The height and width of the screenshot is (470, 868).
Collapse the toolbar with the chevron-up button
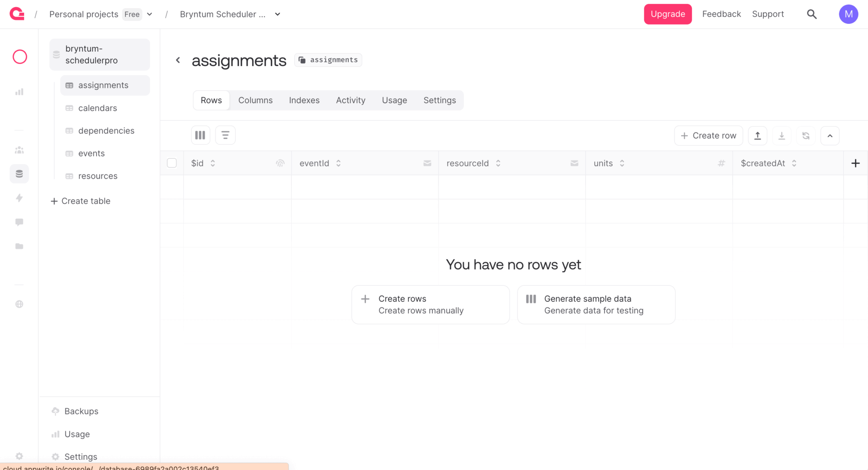pyautogui.click(x=830, y=136)
